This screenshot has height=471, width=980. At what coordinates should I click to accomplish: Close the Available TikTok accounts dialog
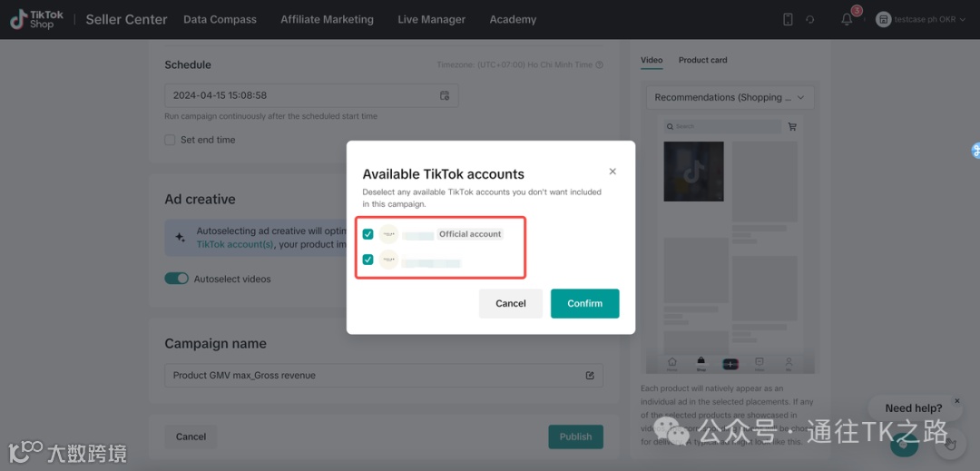pyautogui.click(x=612, y=172)
